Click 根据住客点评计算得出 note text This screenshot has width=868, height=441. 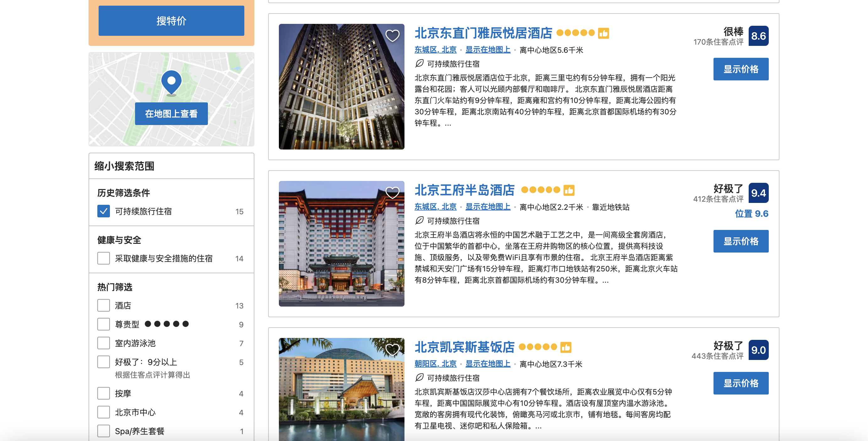tap(153, 375)
